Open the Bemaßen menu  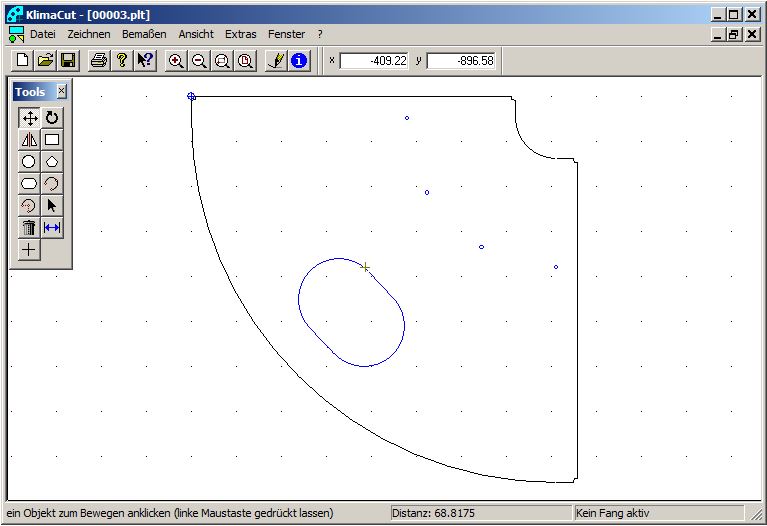pos(144,34)
